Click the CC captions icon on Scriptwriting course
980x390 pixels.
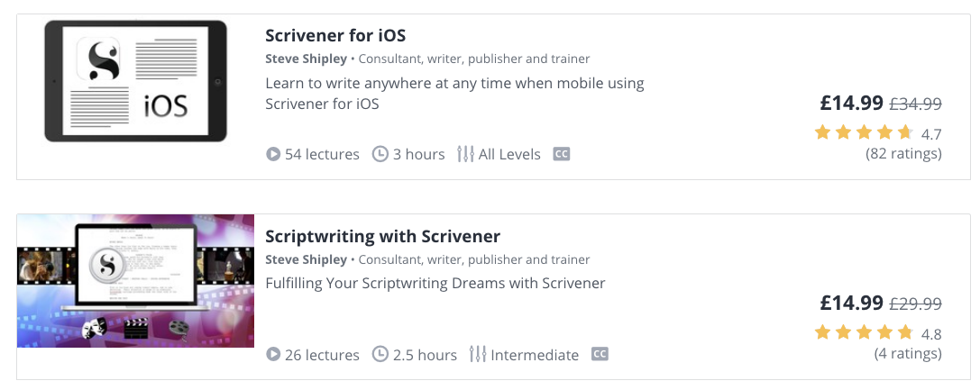[x=600, y=355]
